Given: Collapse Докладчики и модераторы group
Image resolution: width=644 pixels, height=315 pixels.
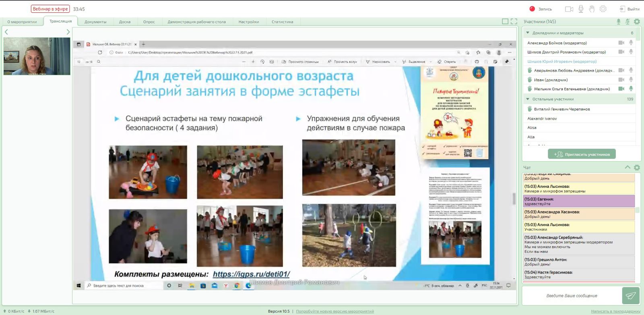Looking at the screenshot, I should coord(528,33).
